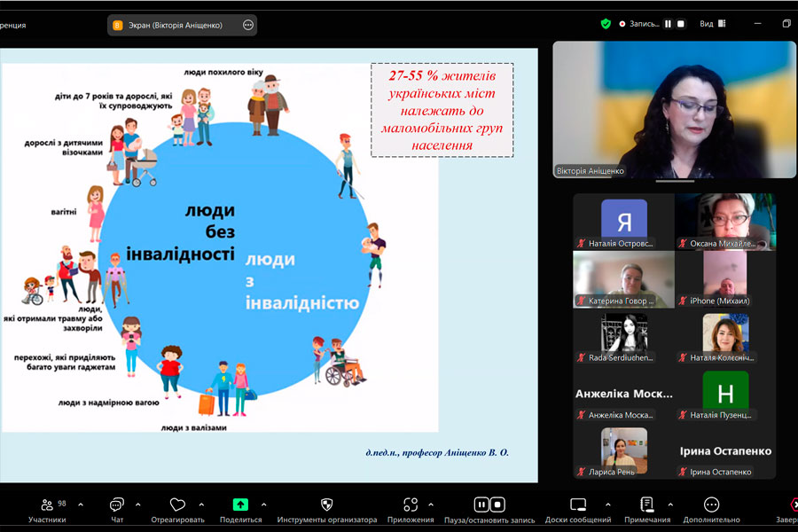
Task: Open the Apps icon
Action: coord(411,505)
